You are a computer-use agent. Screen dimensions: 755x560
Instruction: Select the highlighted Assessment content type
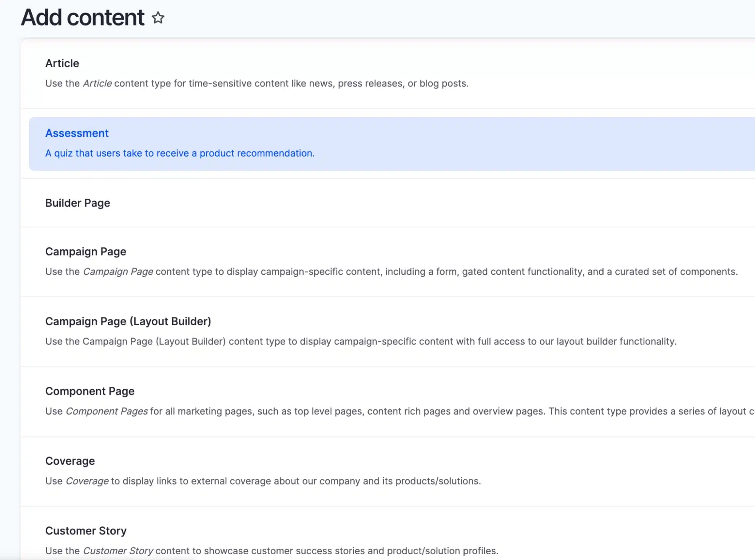point(77,133)
